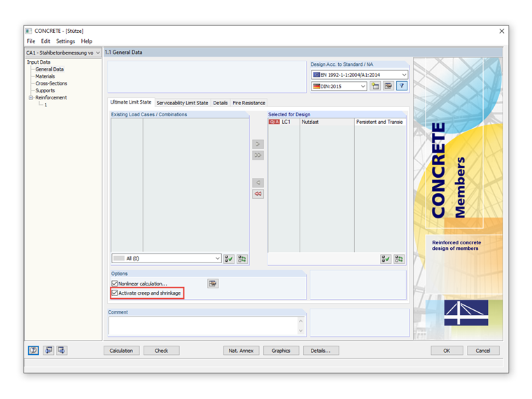Select reinforcement item 1 in the tree
Image resolution: width=532 pixels, height=399 pixels.
pos(45,105)
